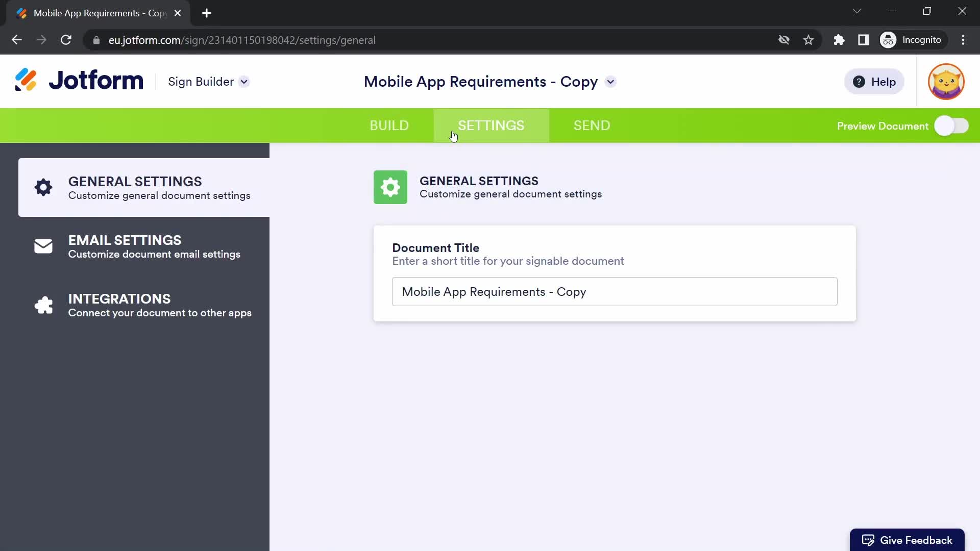Open the Help button

pos(874,82)
